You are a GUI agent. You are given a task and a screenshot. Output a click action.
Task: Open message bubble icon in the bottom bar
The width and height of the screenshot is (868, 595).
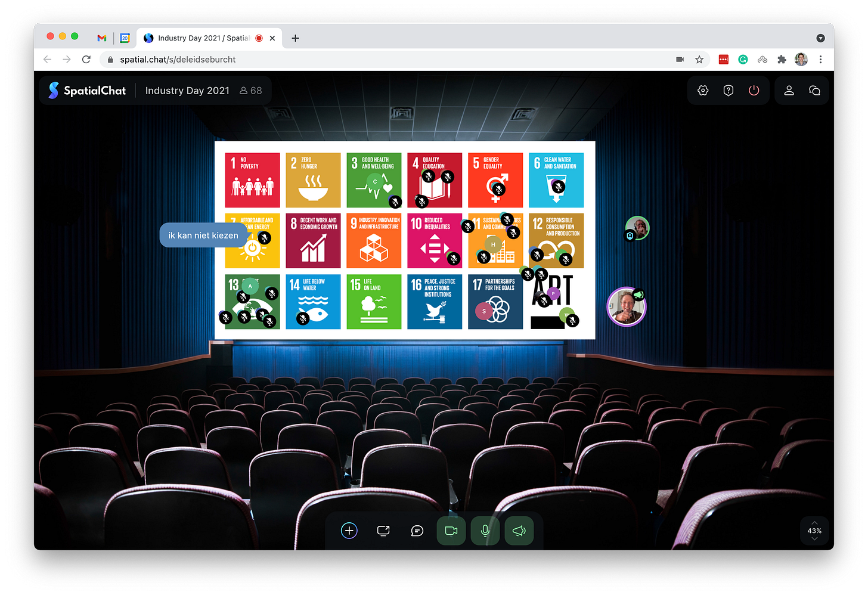click(x=417, y=531)
